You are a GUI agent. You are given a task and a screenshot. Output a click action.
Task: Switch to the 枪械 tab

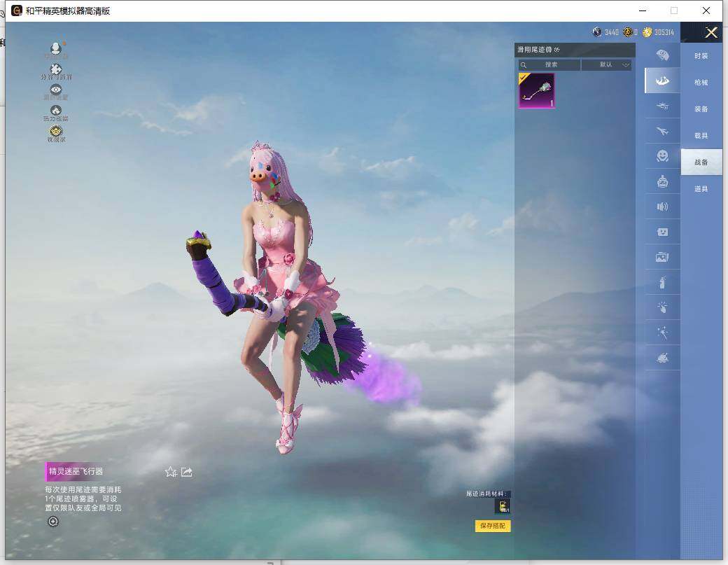701,82
